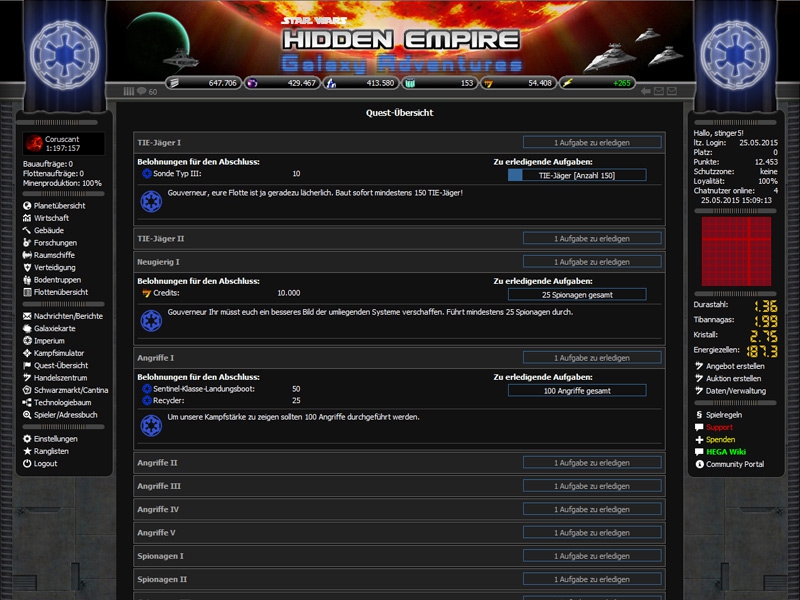
Task: Click the Einstellungen gear icon
Action: pyautogui.click(x=27, y=439)
